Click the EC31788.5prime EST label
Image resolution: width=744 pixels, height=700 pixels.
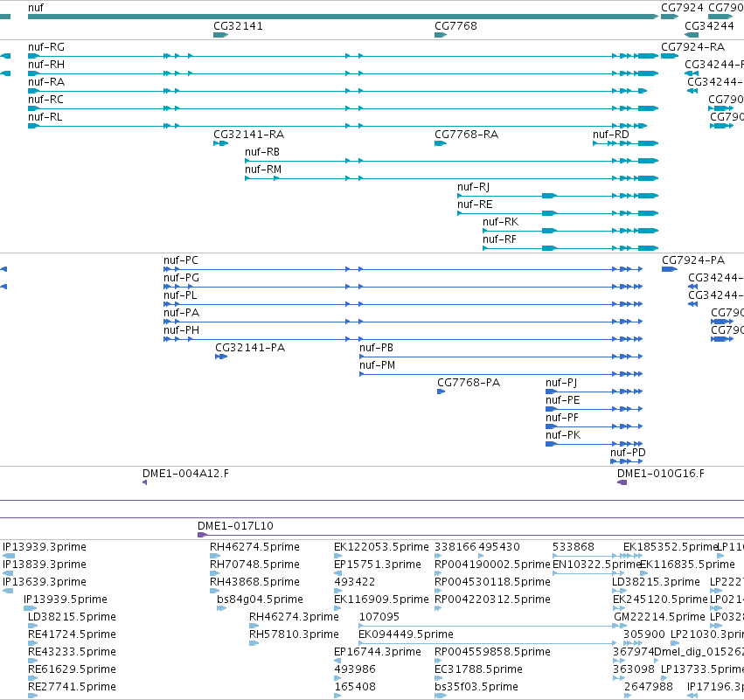[479, 669]
